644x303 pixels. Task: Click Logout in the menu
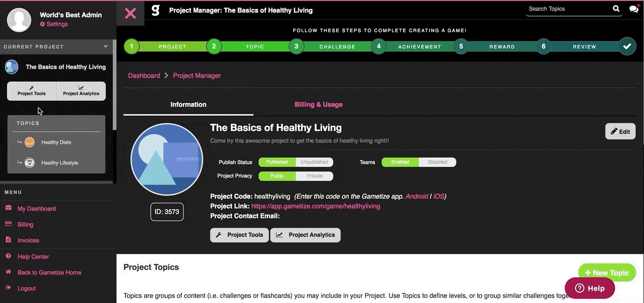(x=27, y=288)
